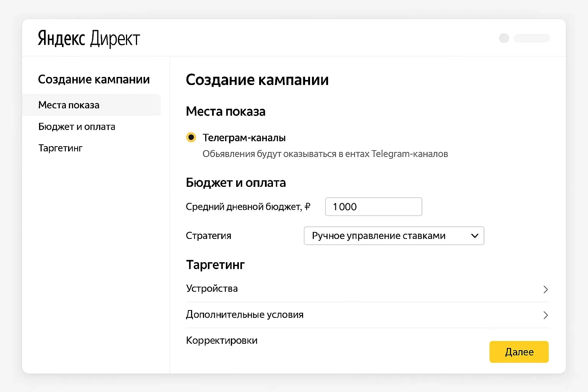Click the Яндекс Директ logo
The image size is (588, 392).
[x=88, y=38]
